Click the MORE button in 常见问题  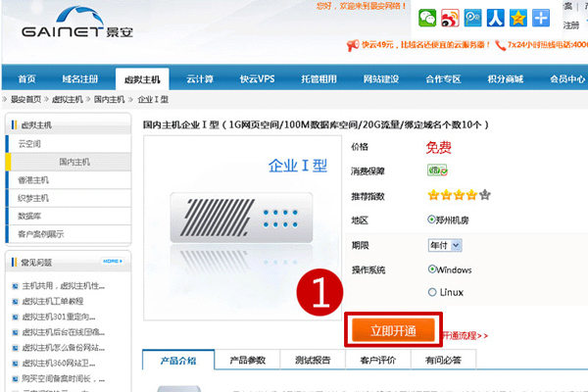[x=113, y=261]
